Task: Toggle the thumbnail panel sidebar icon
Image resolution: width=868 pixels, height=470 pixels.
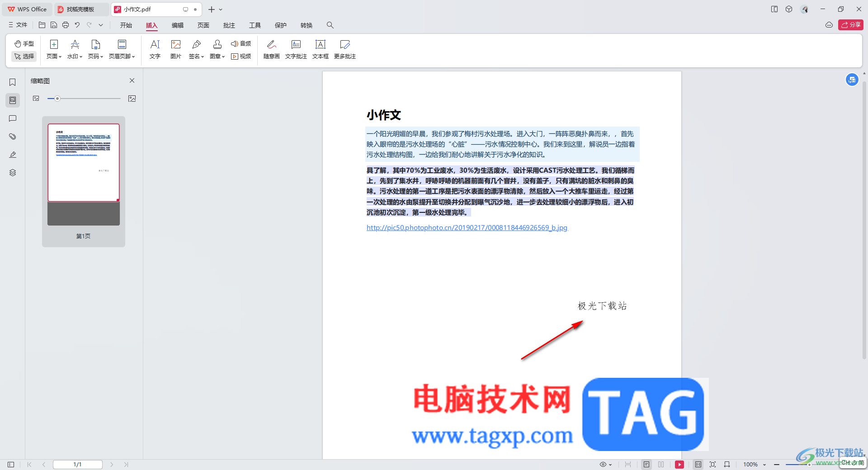Action: [13, 100]
